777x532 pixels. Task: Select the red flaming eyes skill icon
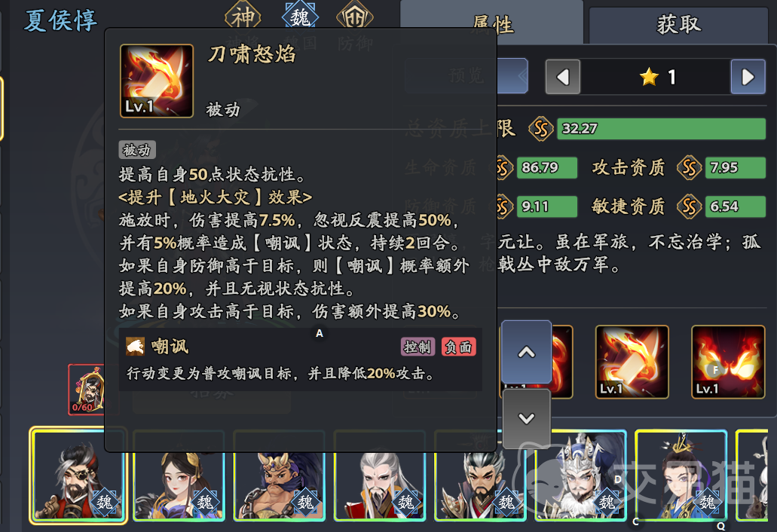click(x=728, y=362)
